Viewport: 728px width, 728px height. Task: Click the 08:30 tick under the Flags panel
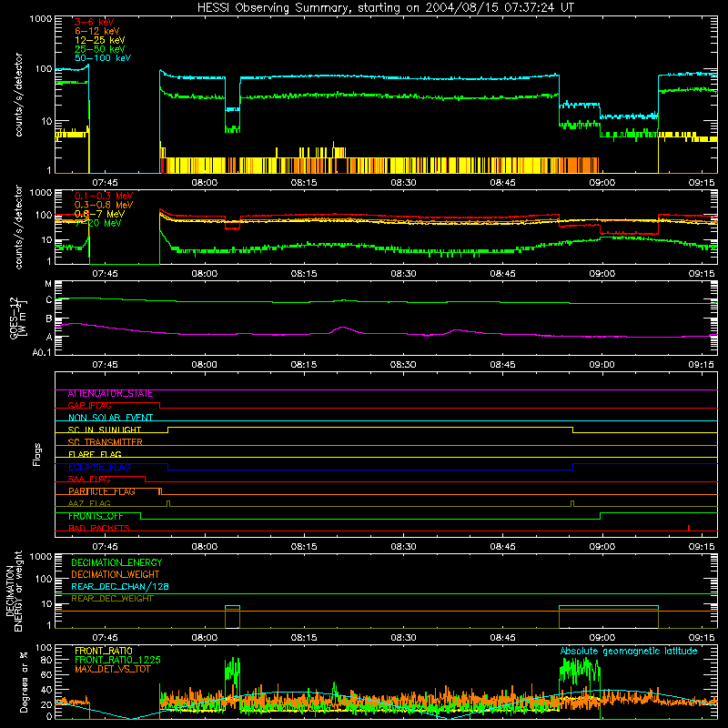click(403, 547)
